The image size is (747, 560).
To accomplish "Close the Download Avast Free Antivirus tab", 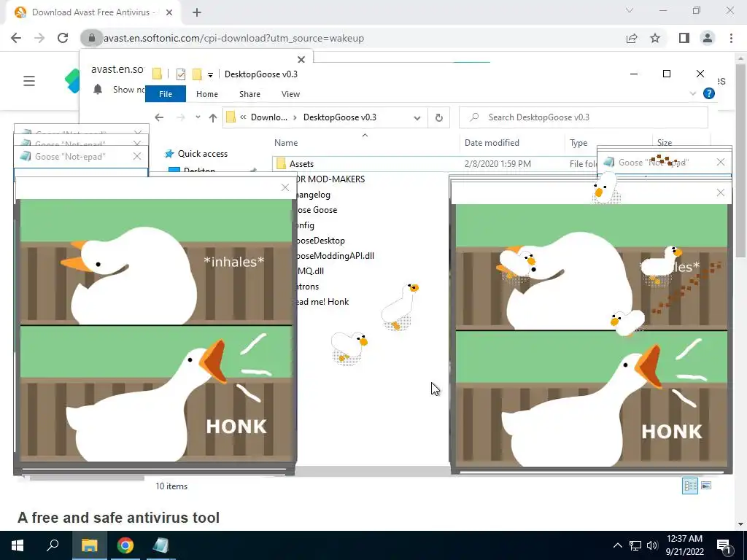I will tap(169, 12).
